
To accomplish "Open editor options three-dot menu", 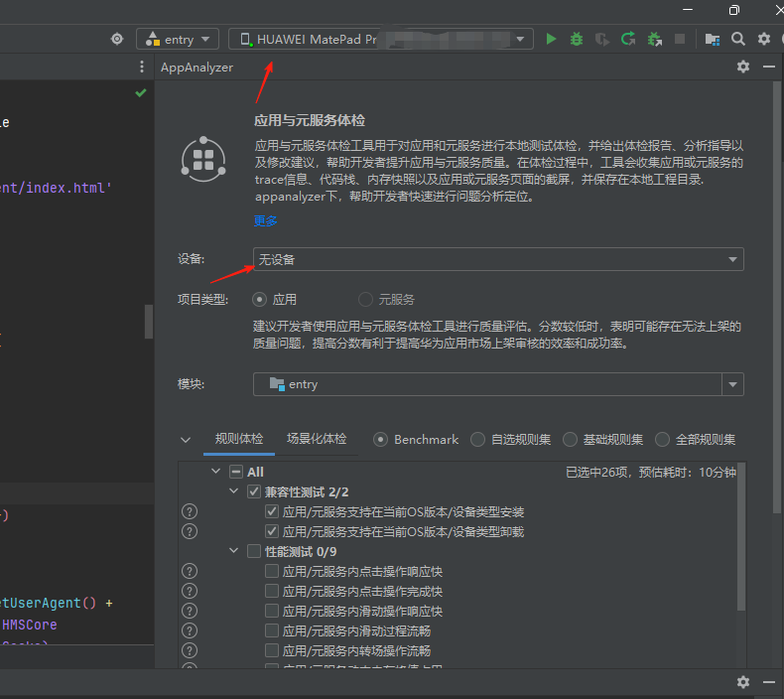I will click(142, 67).
